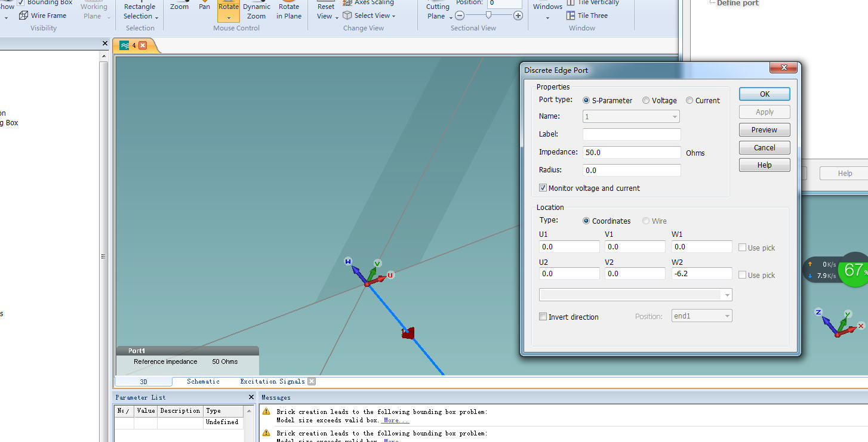Expand the Rotate button dropdown arrow
Viewport: 868px width, 442px height.
[x=228, y=18]
